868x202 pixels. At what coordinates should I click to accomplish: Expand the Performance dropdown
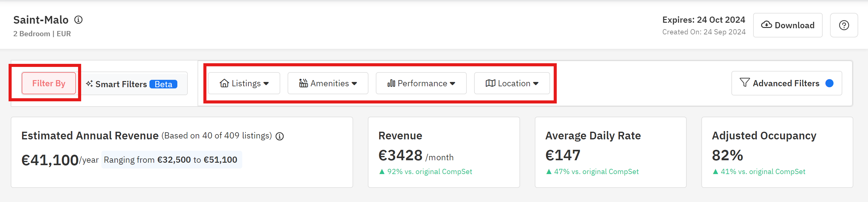pyautogui.click(x=421, y=83)
